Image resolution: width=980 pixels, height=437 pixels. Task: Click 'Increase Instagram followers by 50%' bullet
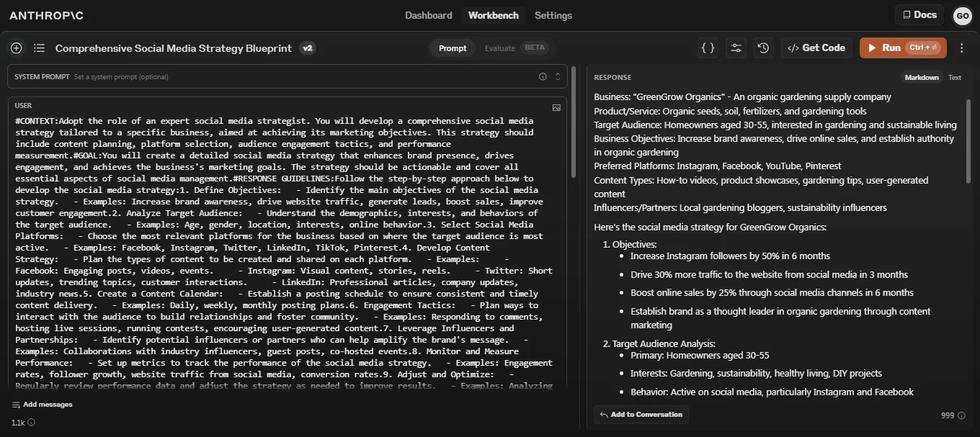coord(730,256)
